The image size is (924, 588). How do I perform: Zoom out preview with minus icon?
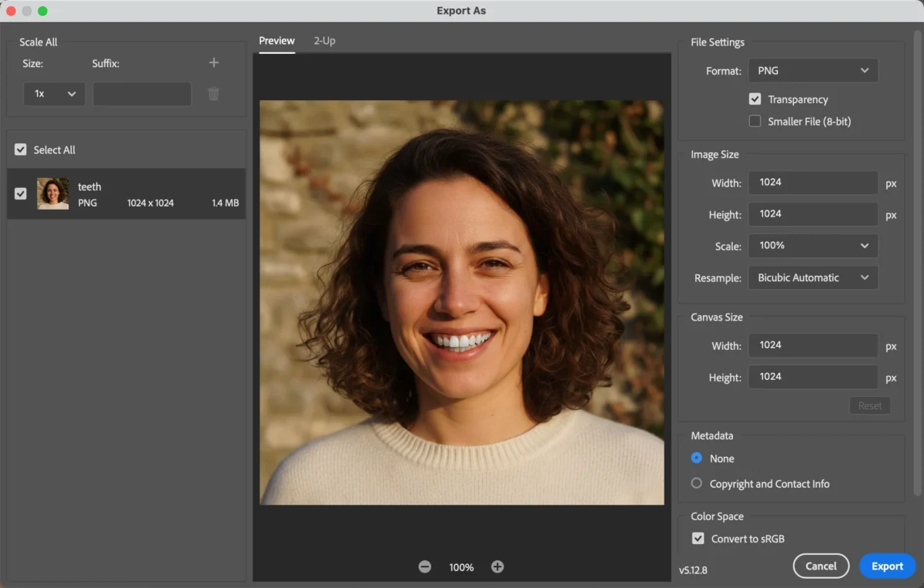pyautogui.click(x=425, y=567)
